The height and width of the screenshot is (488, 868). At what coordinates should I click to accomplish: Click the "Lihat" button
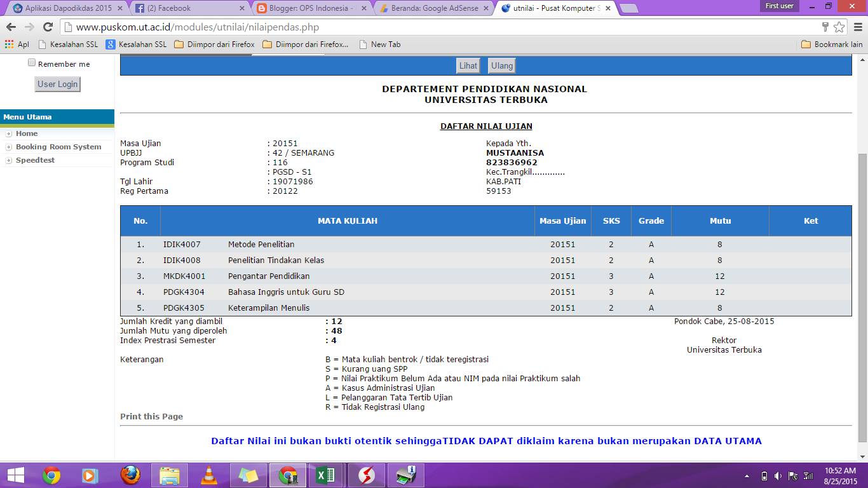point(468,65)
